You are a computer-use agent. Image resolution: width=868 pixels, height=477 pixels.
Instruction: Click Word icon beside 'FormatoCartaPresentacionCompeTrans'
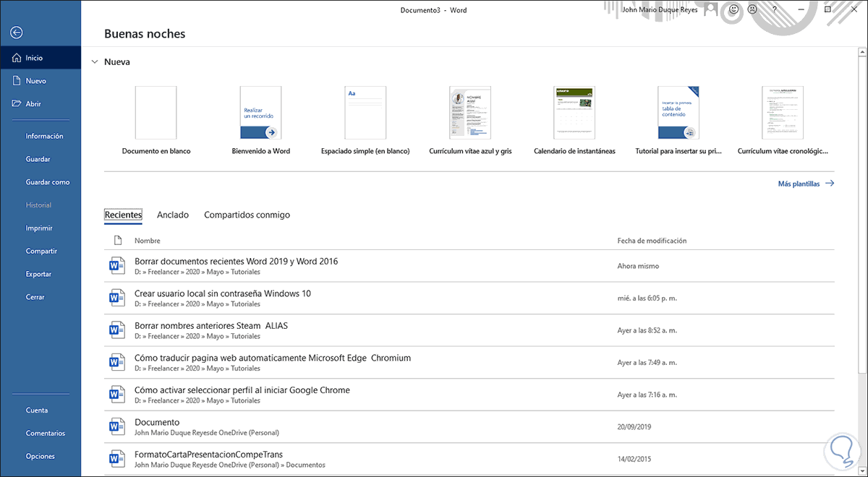point(116,459)
